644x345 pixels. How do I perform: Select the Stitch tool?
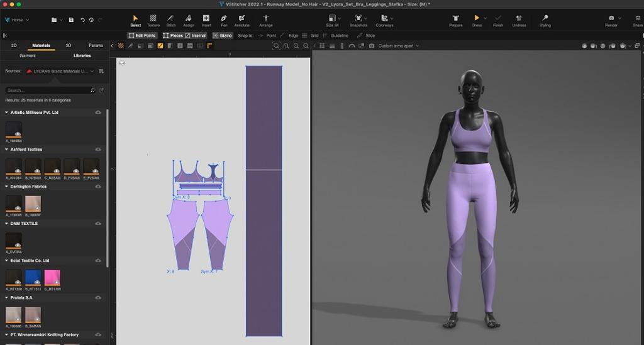click(x=170, y=20)
